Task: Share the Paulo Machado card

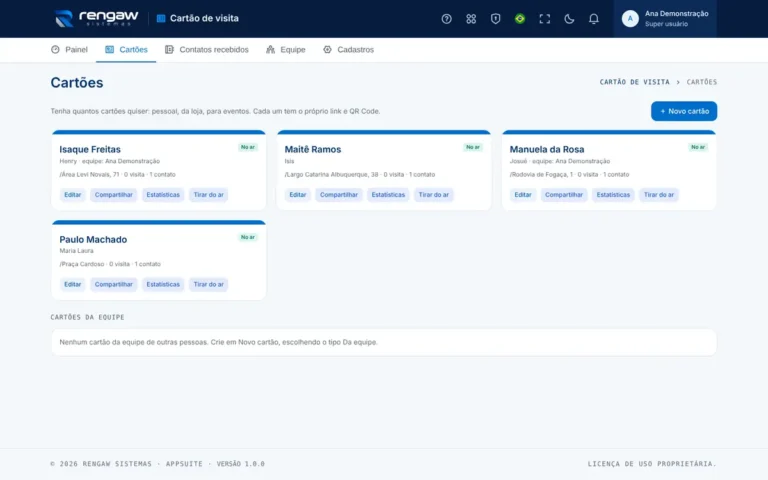Action: (114, 284)
